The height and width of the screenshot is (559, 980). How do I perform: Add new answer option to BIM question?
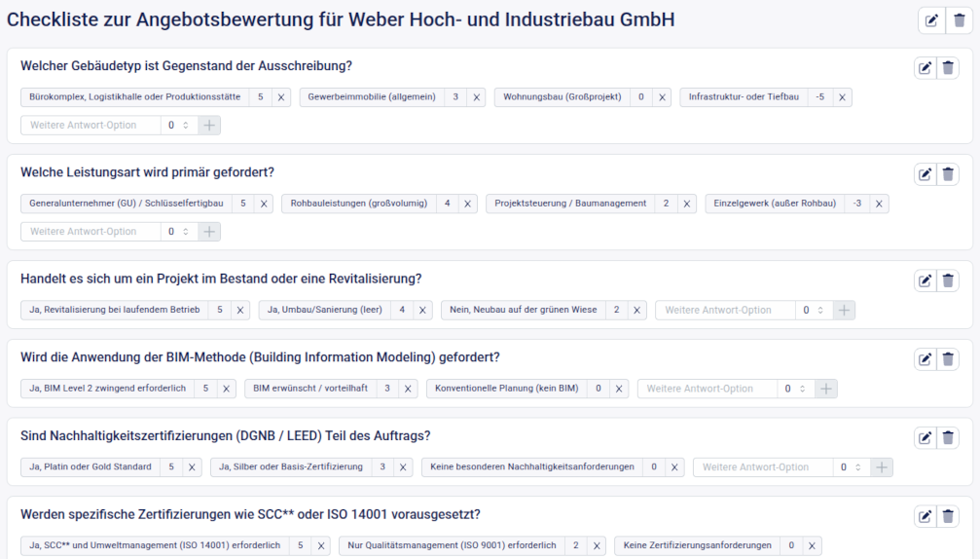pyautogui.click(x=826, y=389)
